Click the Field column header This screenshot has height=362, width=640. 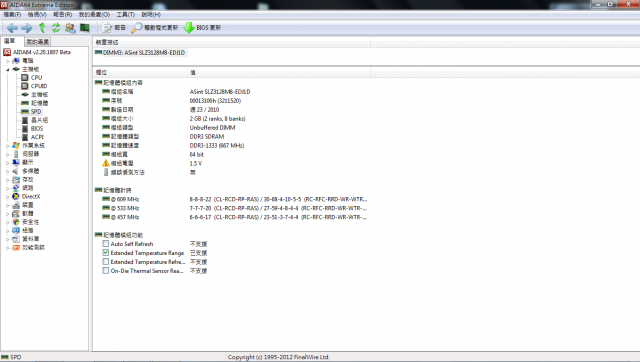point(140,72)
